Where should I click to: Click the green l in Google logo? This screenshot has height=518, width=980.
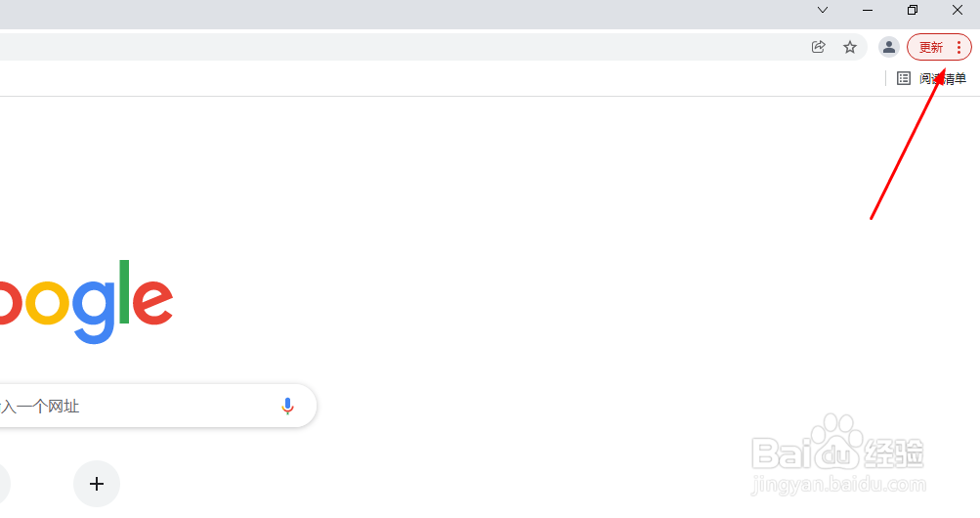(124, 291)
